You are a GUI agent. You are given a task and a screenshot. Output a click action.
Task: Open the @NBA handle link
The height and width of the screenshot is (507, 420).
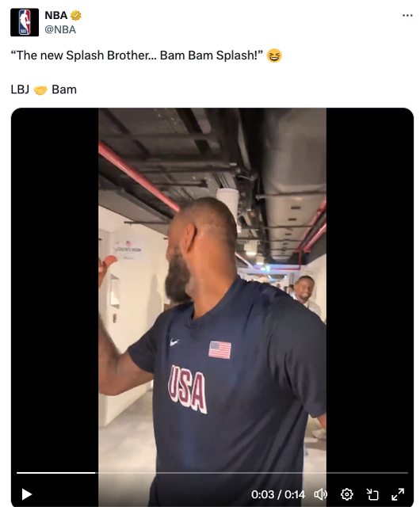tap(60, 29)
